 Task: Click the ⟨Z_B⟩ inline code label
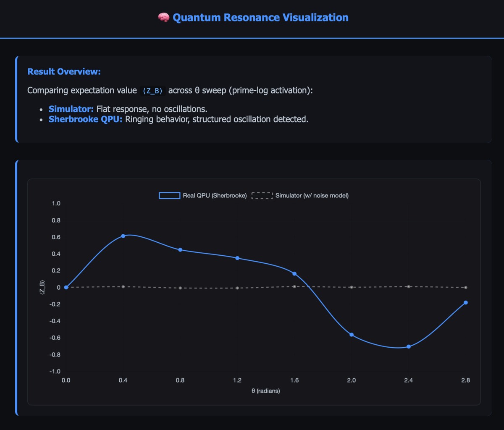152,91
